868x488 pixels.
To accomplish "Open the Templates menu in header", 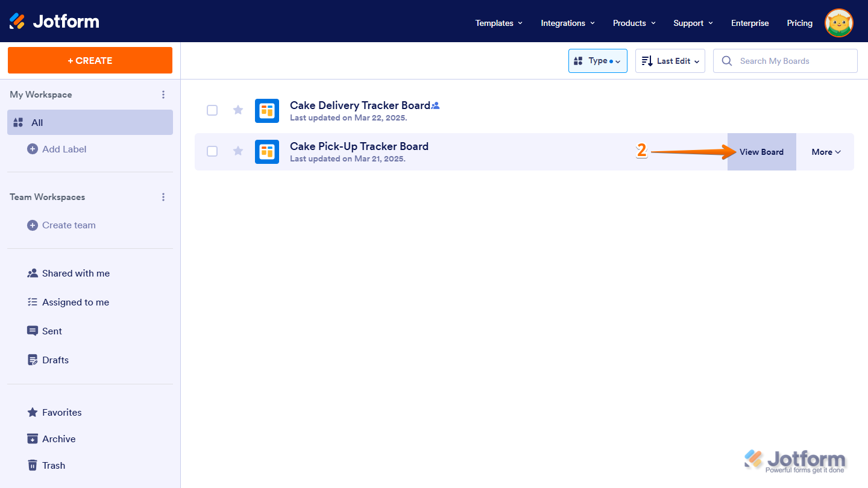I will click(498, 23).
